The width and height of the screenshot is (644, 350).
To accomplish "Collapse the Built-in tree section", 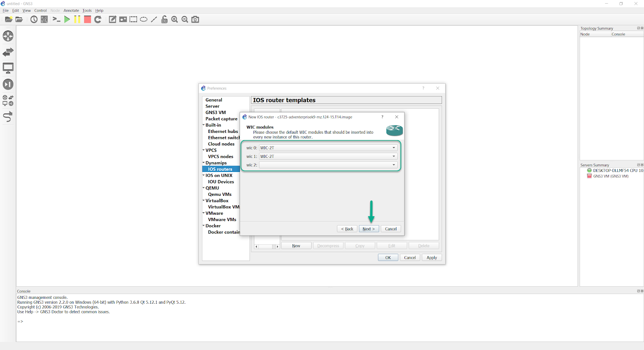I will pos(204,125).
